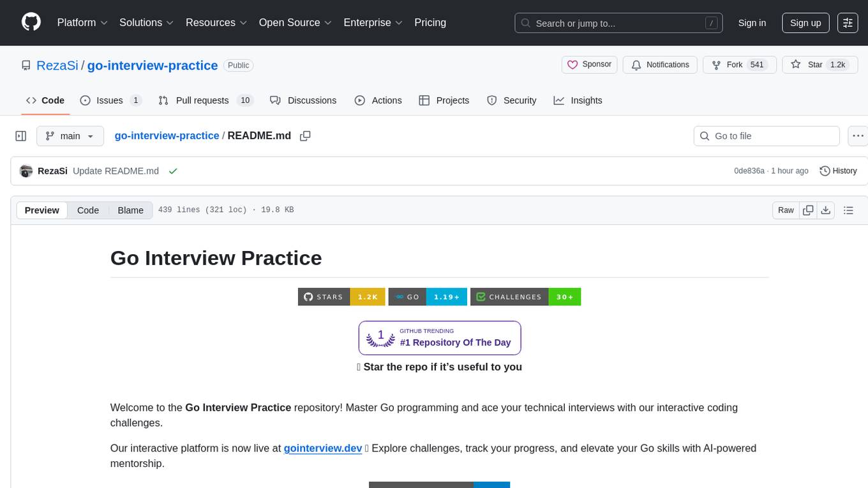Open the README outline
The image size is (868, 488).
(x=848, y=210)
